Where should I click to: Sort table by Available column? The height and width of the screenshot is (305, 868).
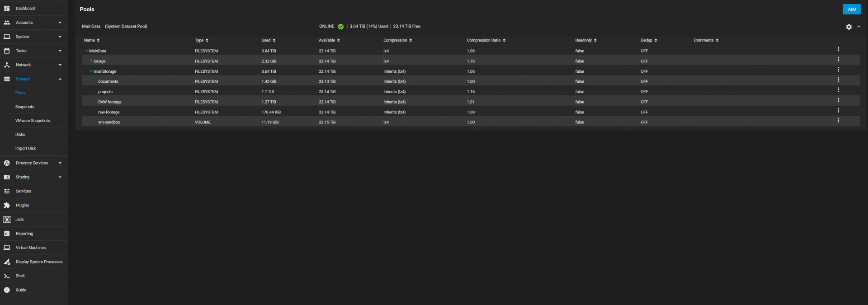[x=329, y=40]
